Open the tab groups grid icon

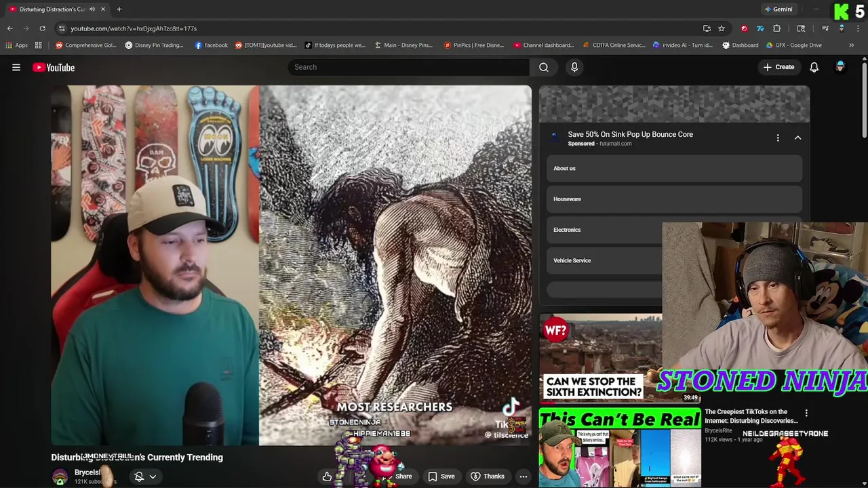pyautogui.click(x=39, y=45)
